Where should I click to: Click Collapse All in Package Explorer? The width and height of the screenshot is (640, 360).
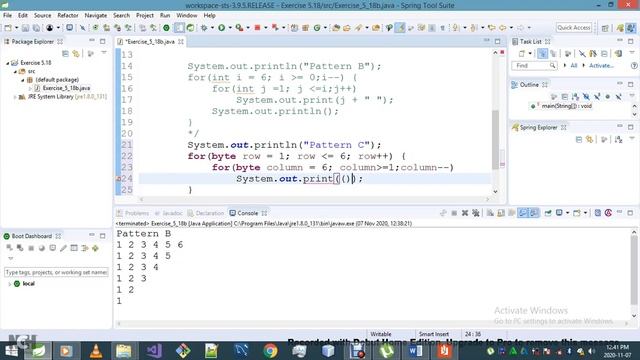pos(65,53)
